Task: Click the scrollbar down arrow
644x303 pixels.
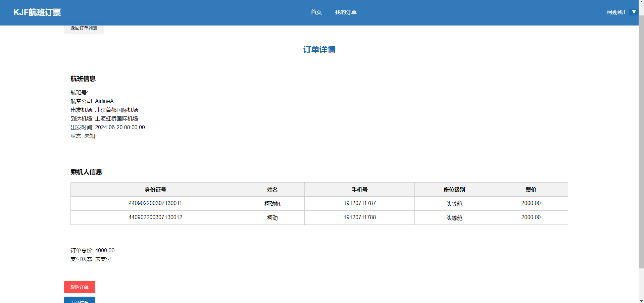Action: coord(641,300)
